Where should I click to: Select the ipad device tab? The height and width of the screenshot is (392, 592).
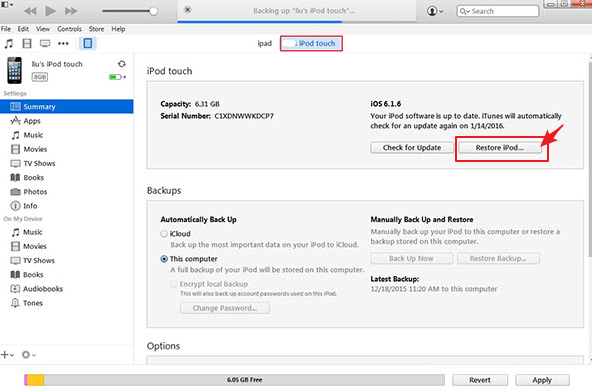coord(265,43)
